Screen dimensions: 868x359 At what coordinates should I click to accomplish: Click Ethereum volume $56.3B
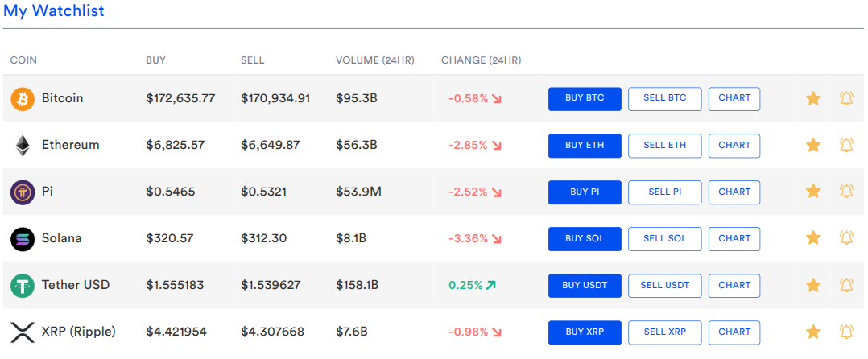tap(357, 146)
